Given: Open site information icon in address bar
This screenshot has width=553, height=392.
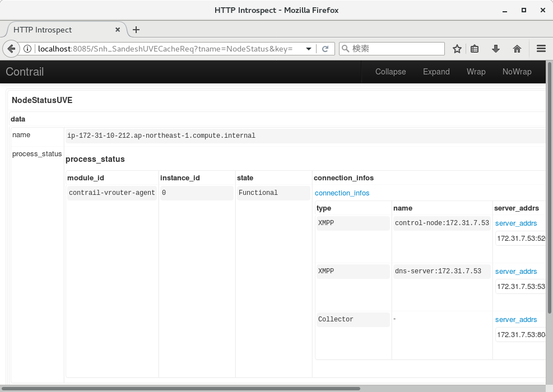Looking at the screenshot, I should tap(27, 49).
